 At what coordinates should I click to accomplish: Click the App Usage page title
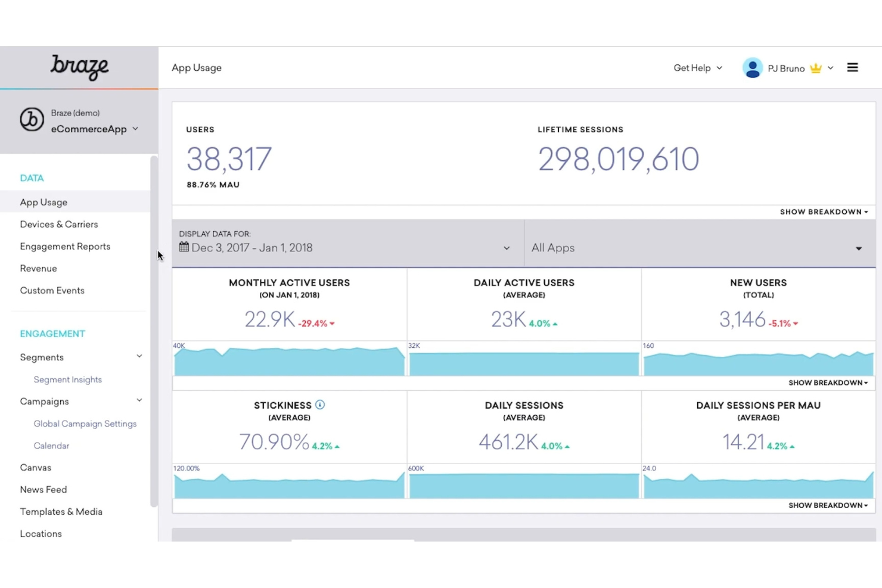pos(197,68)
